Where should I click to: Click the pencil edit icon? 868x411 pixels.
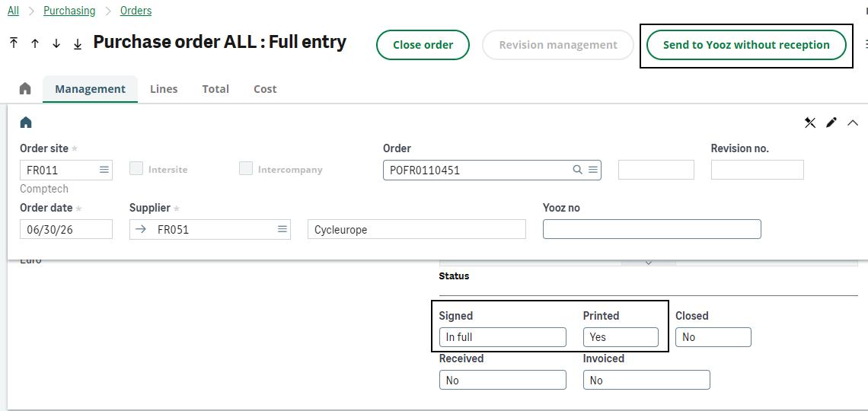(x=831, y=123)
